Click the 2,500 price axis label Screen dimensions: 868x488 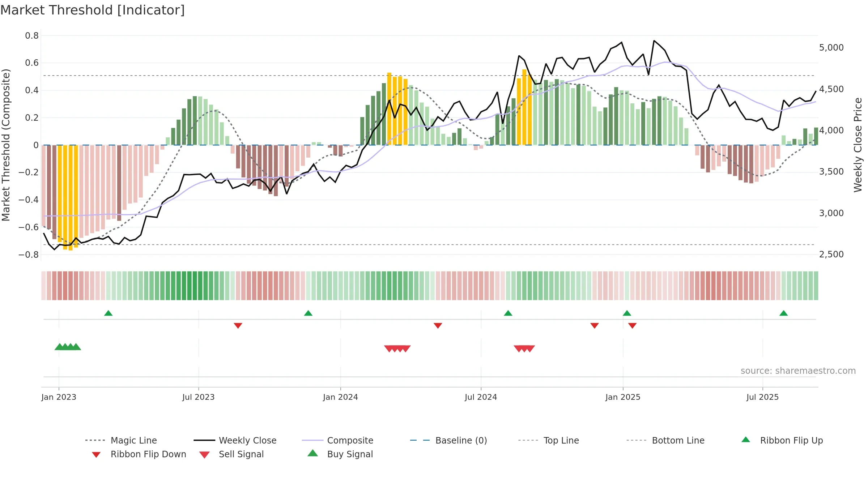point(831,254)
